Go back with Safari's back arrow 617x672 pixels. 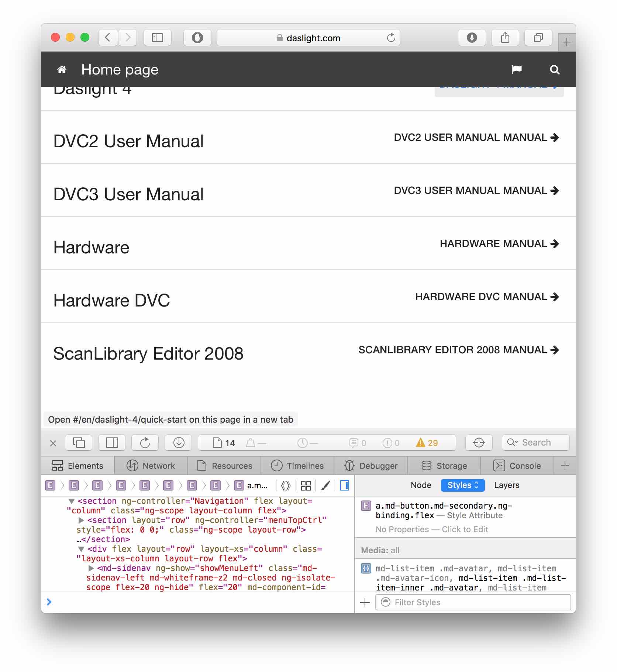(108, 38)
